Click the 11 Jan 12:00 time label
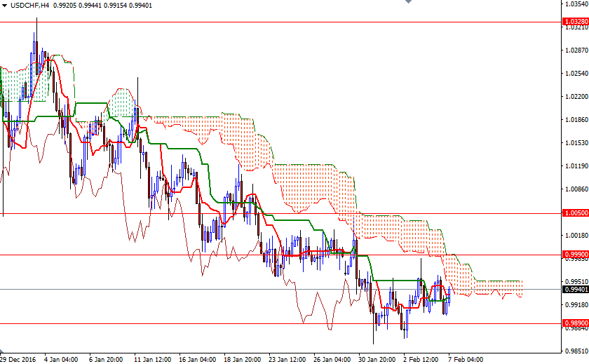 [153, 360]
